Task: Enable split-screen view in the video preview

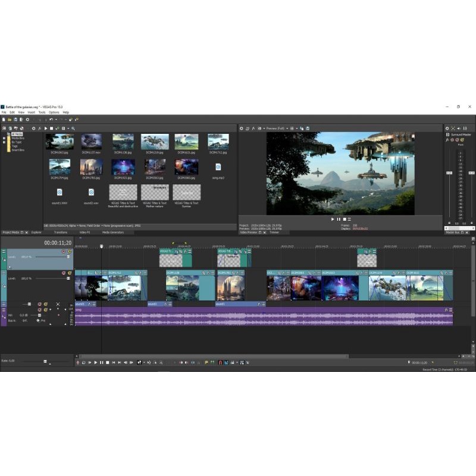Action: 259,128
